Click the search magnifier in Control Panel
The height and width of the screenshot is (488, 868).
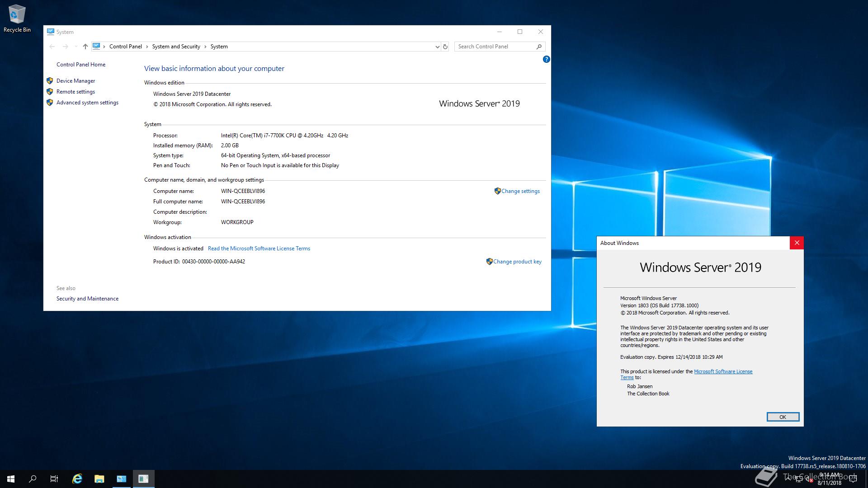tap(539, 47)
